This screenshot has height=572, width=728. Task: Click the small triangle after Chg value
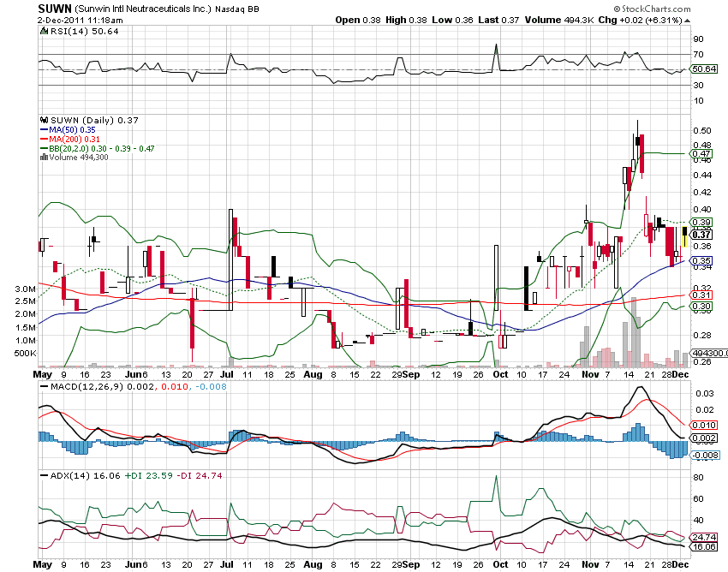[x=687, y=21]
